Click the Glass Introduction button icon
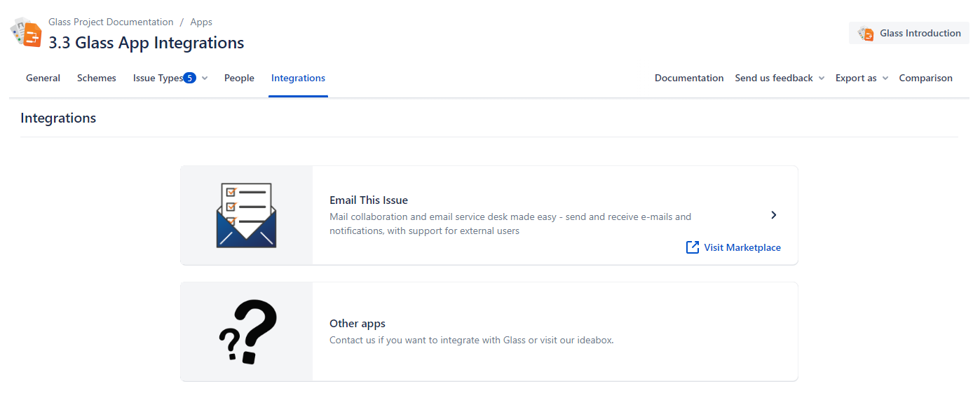Viewport: 980px width, 412px height. coord(866,34)
